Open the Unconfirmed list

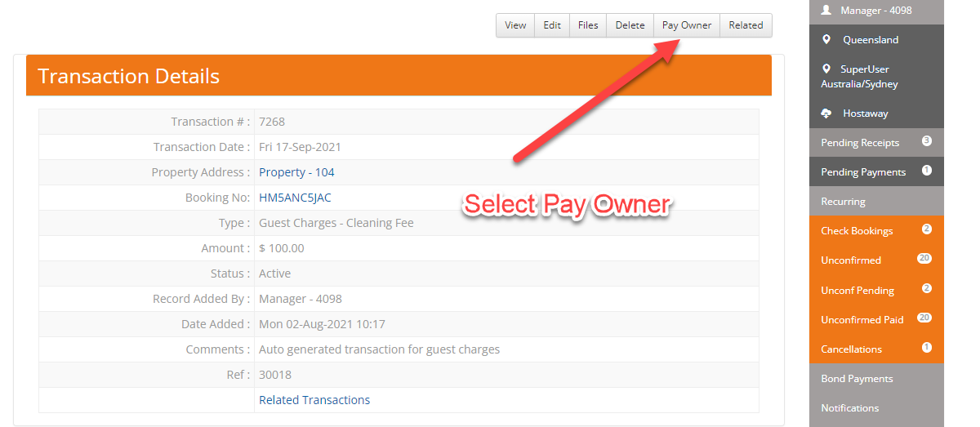point(876,260)
